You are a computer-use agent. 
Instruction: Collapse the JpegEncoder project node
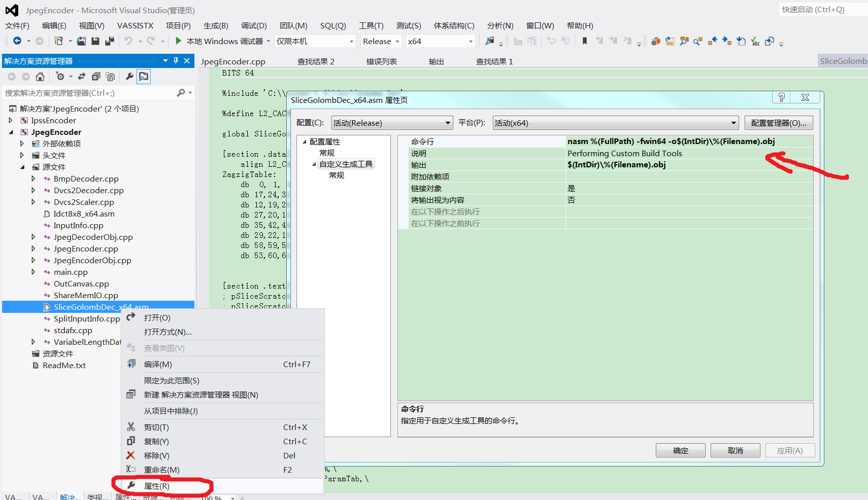(11, 132)
